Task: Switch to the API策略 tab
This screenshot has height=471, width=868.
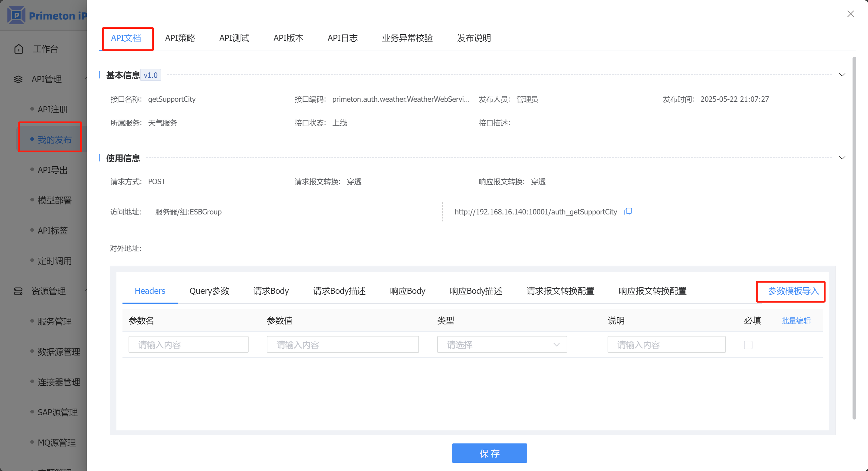Action: [x=180, y=38]
